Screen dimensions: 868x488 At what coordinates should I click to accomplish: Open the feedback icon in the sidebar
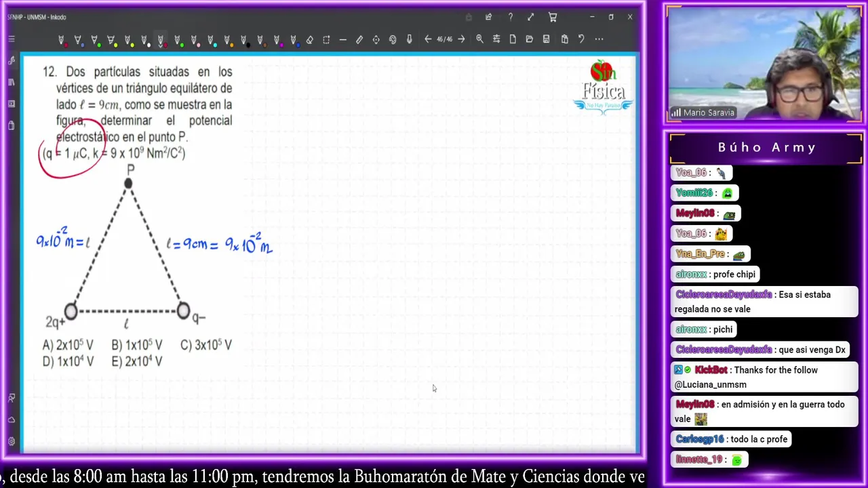point(12,399)
